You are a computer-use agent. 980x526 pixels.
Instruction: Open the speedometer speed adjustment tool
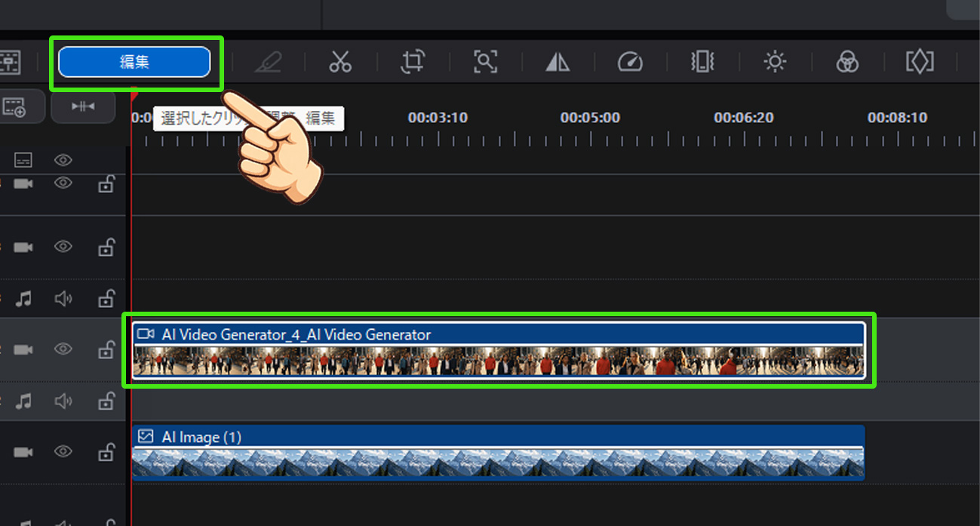click(630, 62)
